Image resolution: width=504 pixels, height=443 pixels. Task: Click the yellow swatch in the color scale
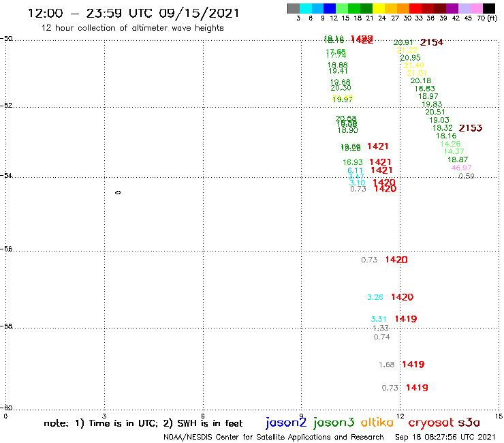tap(379, 8)
